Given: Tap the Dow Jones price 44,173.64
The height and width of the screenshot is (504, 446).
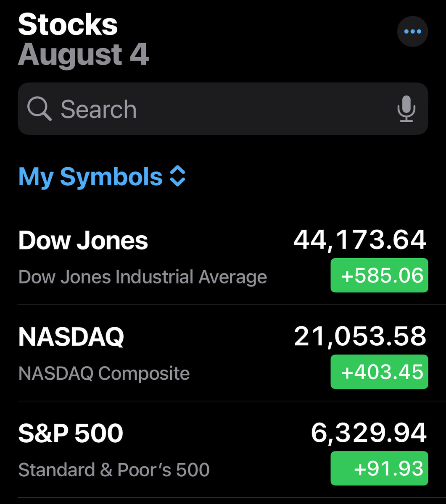Looking at the screenshot, I should (x=360, y=240).
